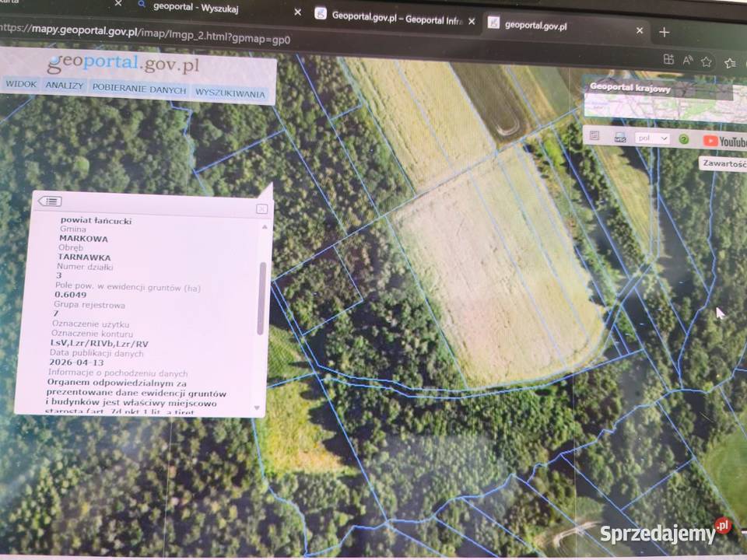Close the parcel info popup
This screenshot has width=747, height=560.
261,208
